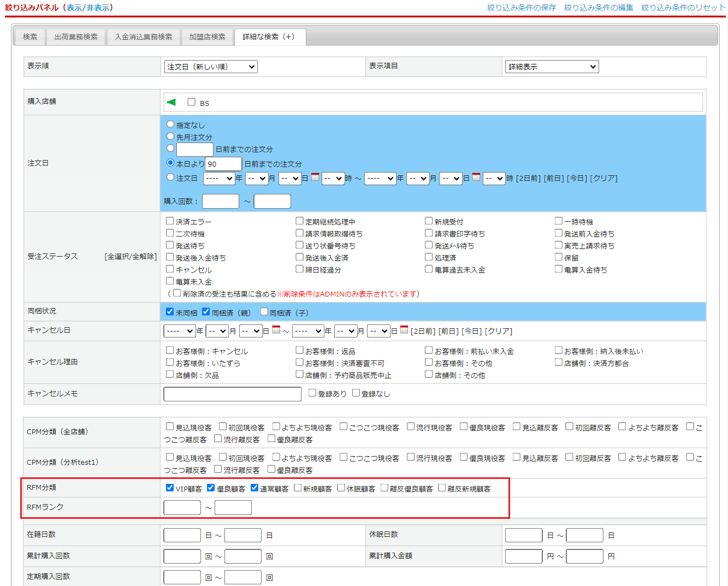Click the 絞り込み条件の保存 link
Viewport: 728px width, 586px height.
pyautogui.click(x=521, y=8)
